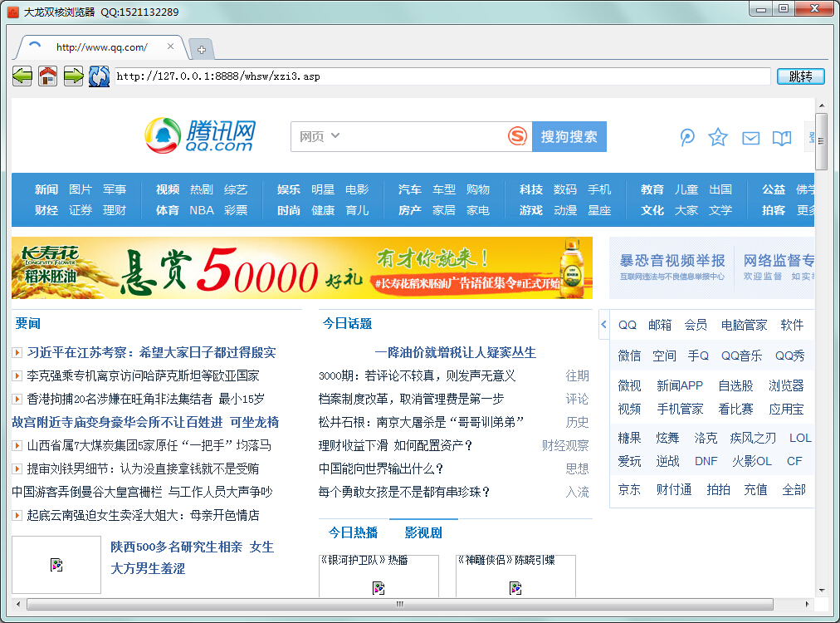
Task: Open 财经 in navigation bar
Action: pos(46,210)
